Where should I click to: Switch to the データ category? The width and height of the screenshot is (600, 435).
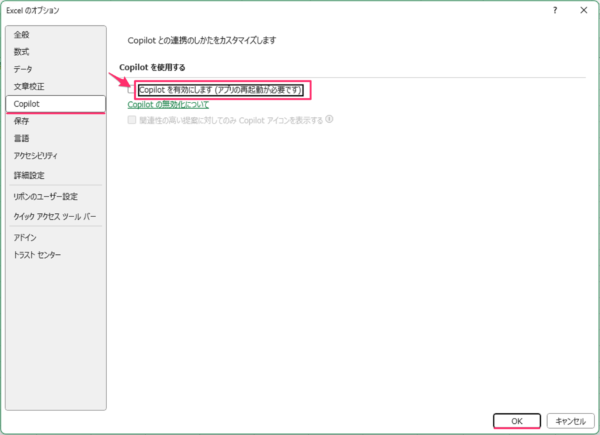[x=23, y=69]
